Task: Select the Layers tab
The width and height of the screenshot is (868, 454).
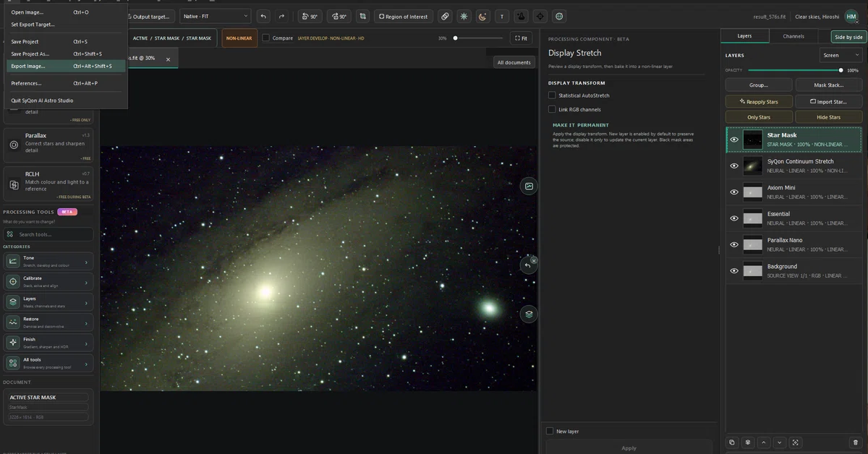Action: click(x=744, y=36)
